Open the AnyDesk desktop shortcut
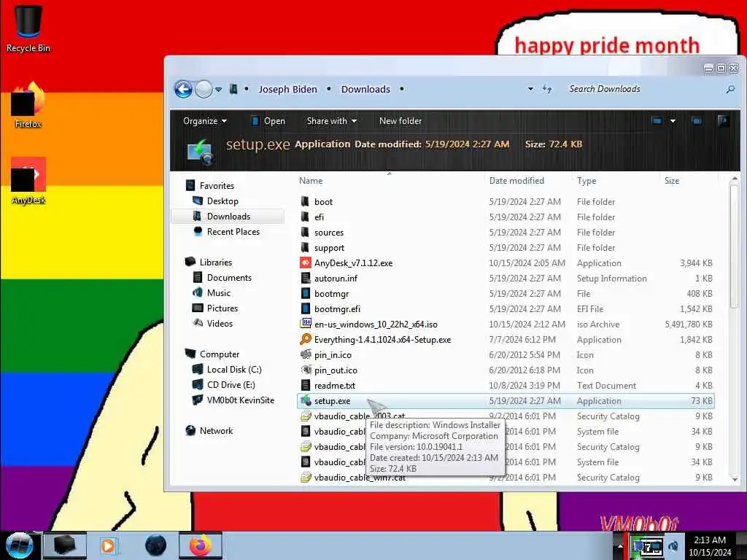 28,181
